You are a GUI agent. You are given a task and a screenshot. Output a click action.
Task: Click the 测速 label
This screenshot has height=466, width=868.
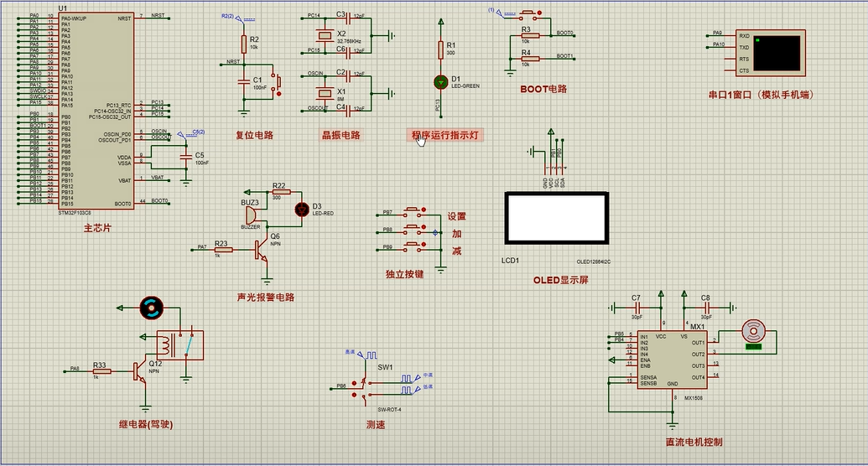[376, 425]
